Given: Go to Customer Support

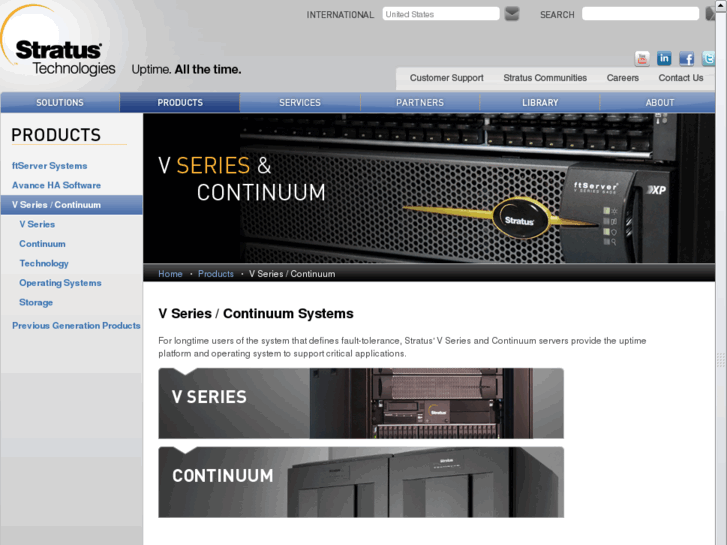Looking at the screenshot, I should coord(446,78).
